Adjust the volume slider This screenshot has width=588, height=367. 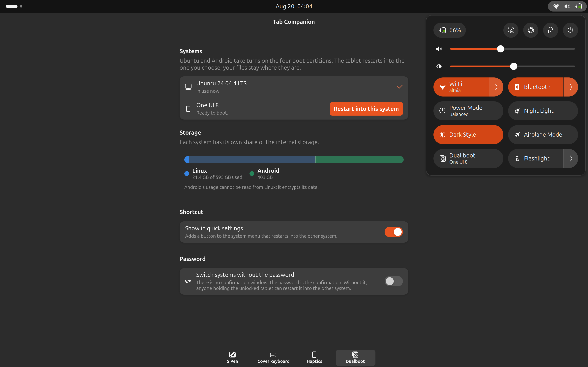point(512,49)
